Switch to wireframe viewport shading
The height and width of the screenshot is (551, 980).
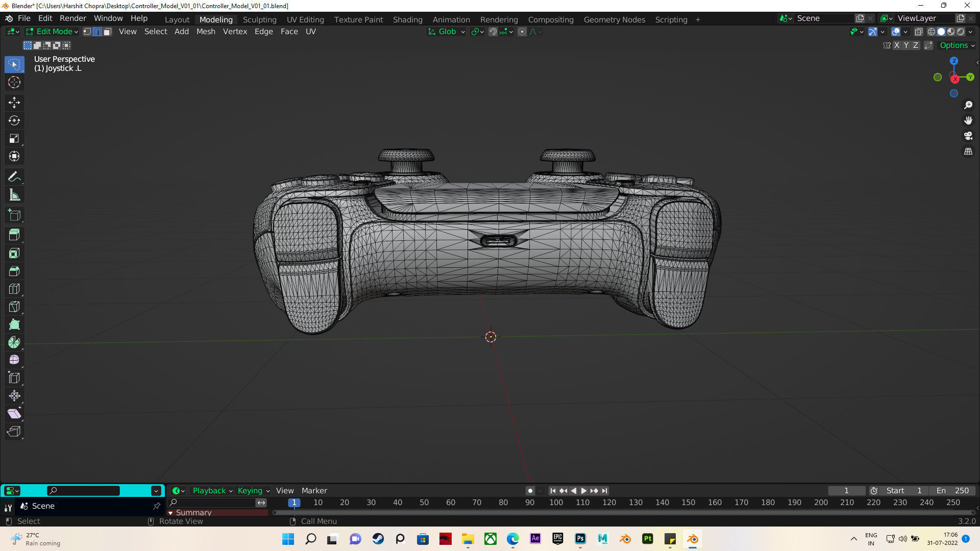932,32
